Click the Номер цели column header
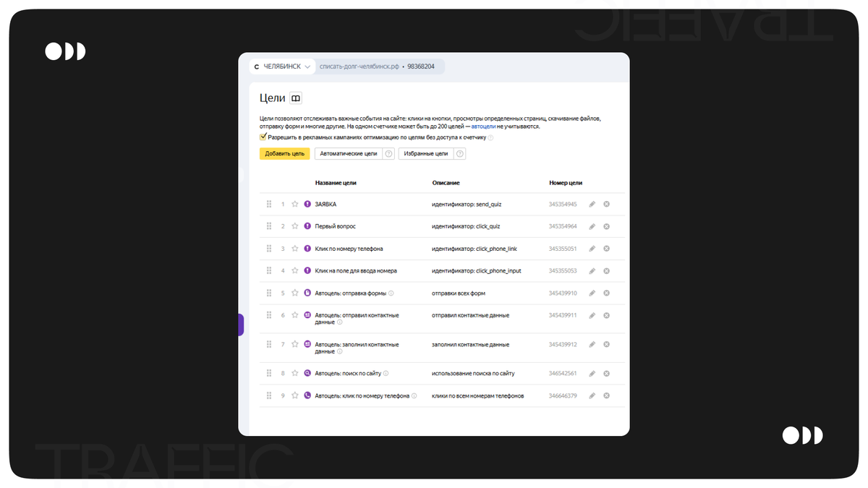 (x=566, y=183)
